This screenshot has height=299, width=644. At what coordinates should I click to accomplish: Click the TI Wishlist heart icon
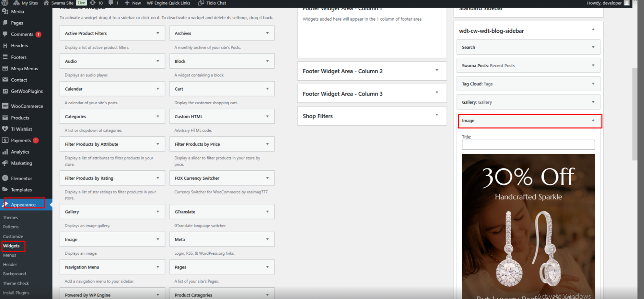click(x=5, y=129)
